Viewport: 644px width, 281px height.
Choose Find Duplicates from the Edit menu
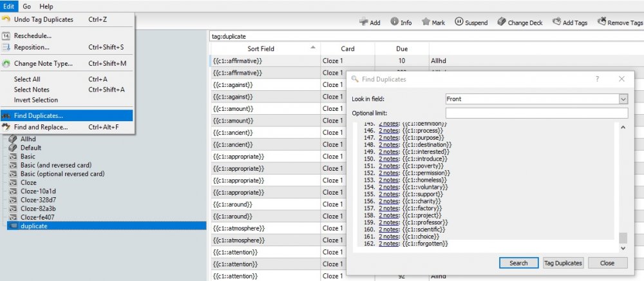coord(39,115)
